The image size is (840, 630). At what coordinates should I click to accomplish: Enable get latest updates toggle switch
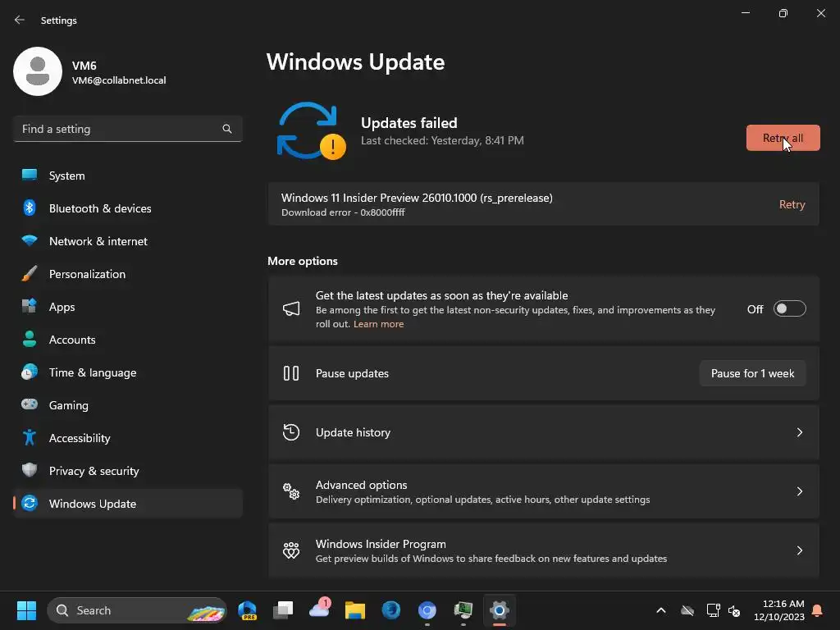[790, 308]
